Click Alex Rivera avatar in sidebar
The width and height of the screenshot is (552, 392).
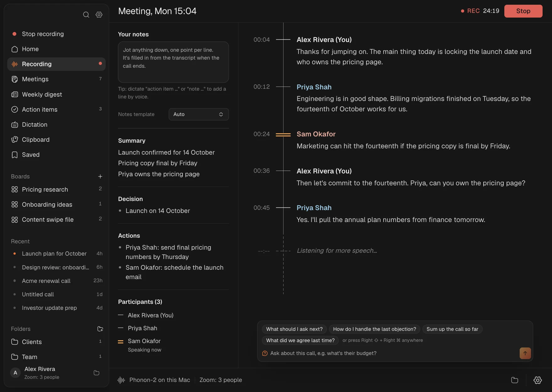(x=15, y=373)
